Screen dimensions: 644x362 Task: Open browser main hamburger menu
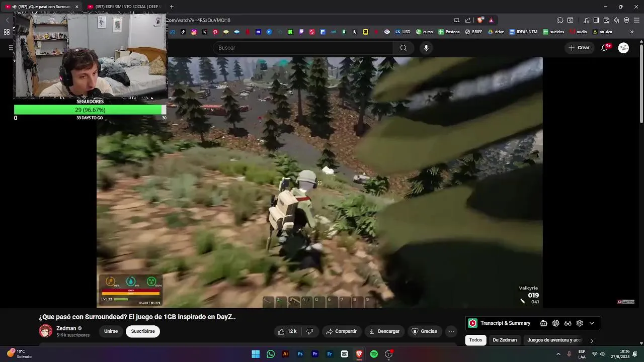point(637,20)
